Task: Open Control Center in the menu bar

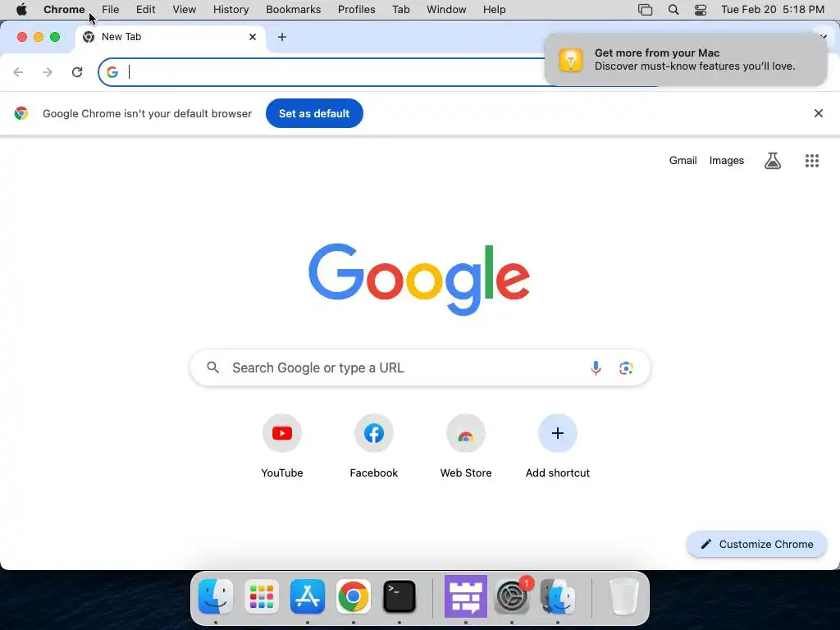Action: [x=701, y=10]
